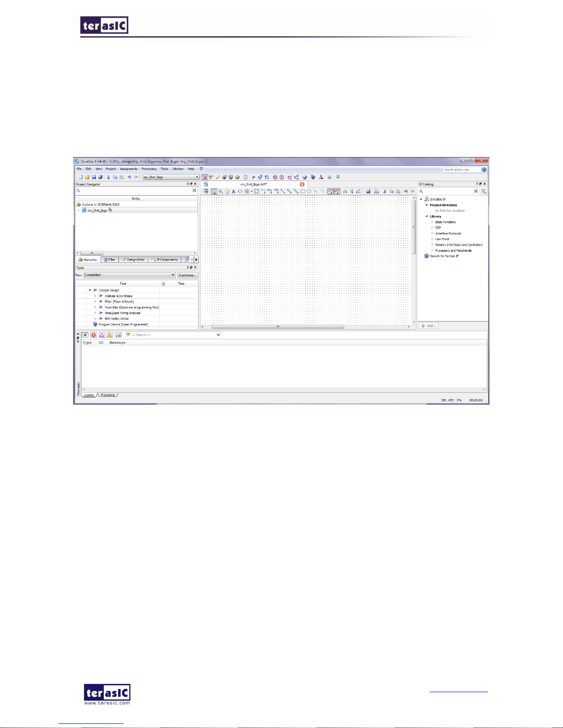
Task: Select the Arc tool in schematic toolbar
Action: (322, 191)
